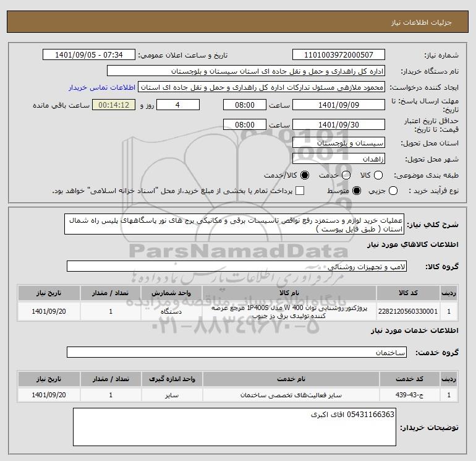Choose the جزیی purchase type radio

tap(393, 191)
